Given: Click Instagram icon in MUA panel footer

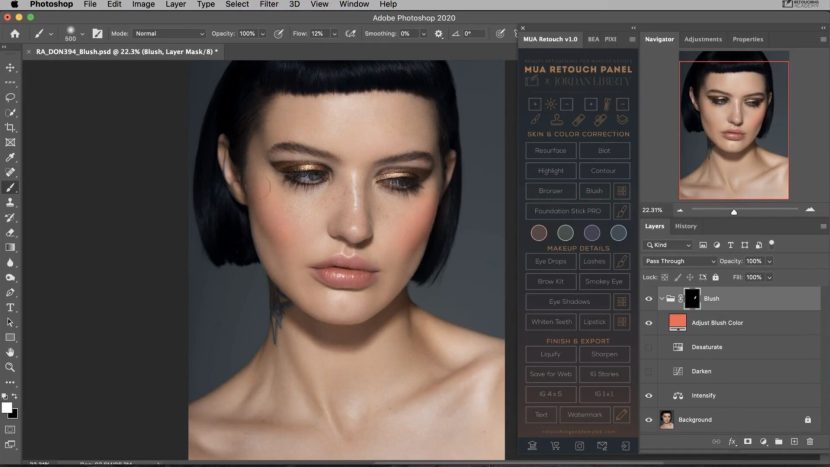Looking at the screenshot, I should click(x=579, y=446).
